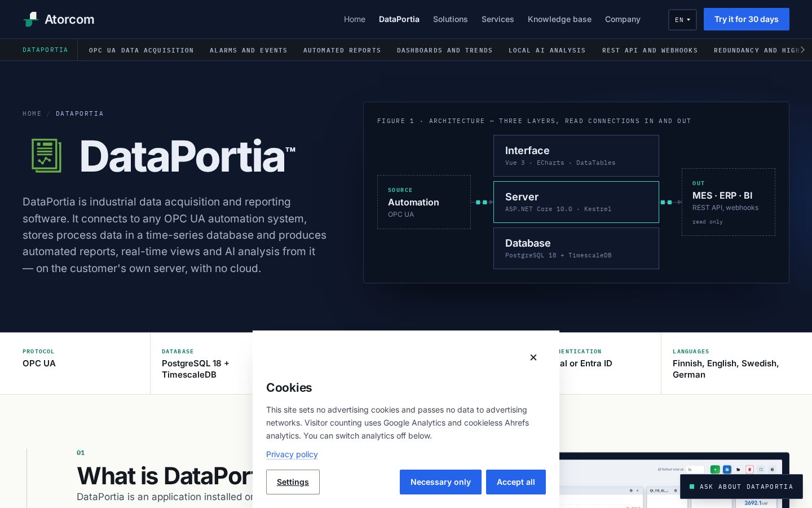Select the DATAPORTIA sub-navigation tab
Image resolution: width=812 pixels, height=508 pixels.
tap(45, 50)
